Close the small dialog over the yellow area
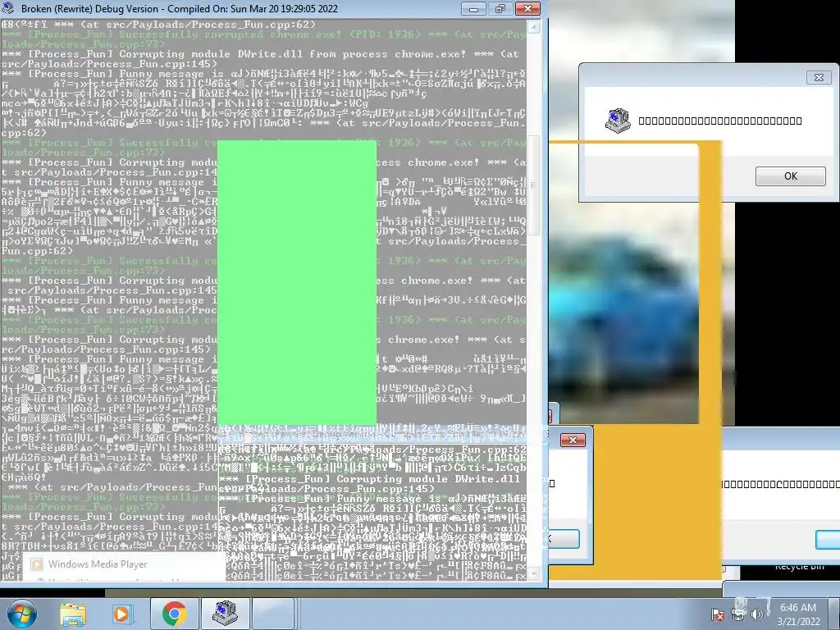Viewport: 840px width, 630px height. coord(573,440)
